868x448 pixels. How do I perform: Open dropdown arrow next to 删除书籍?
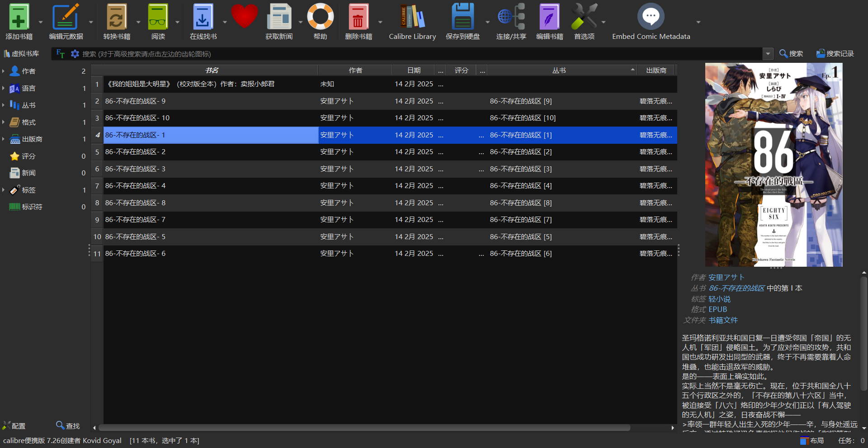pos(380,22)
